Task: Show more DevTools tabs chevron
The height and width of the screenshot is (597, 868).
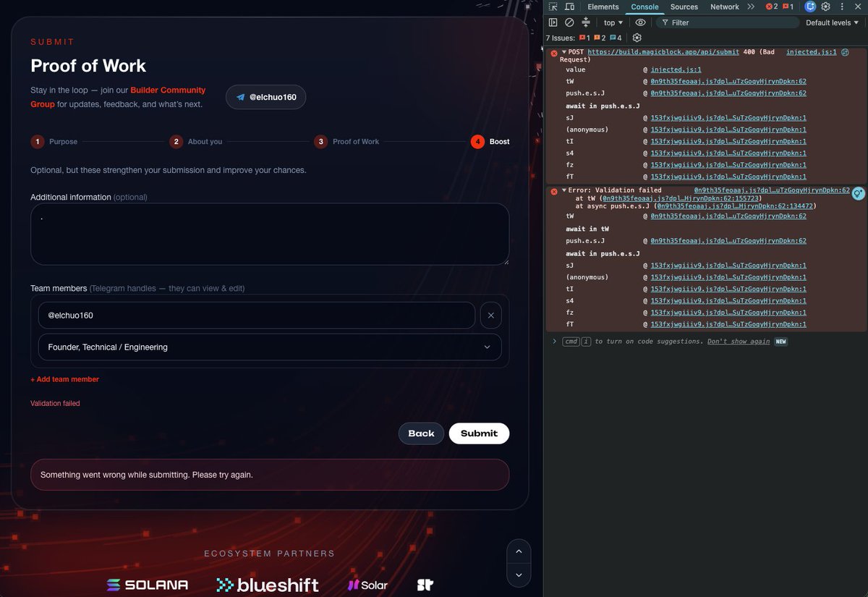Action: (751, 7)
